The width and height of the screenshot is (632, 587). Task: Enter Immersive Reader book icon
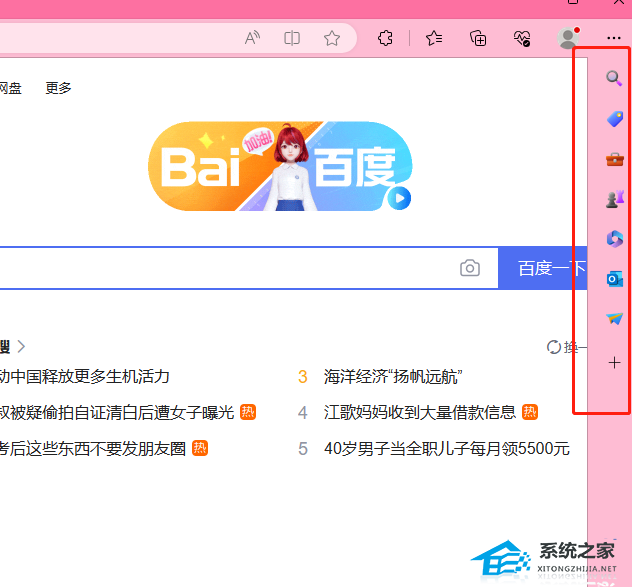click(292, 38)
